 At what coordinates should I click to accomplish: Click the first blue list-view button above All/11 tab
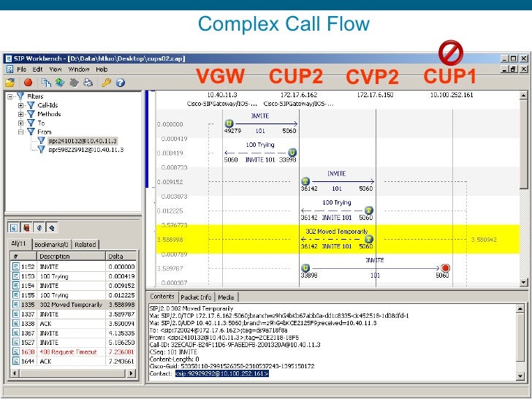(x=13, y=227)
